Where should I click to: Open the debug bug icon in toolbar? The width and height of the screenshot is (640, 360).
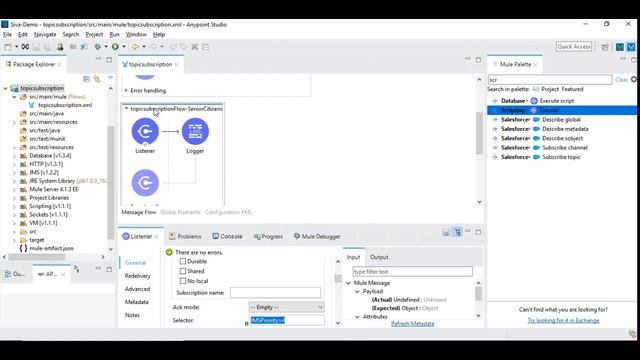click(x=98, y=47)
